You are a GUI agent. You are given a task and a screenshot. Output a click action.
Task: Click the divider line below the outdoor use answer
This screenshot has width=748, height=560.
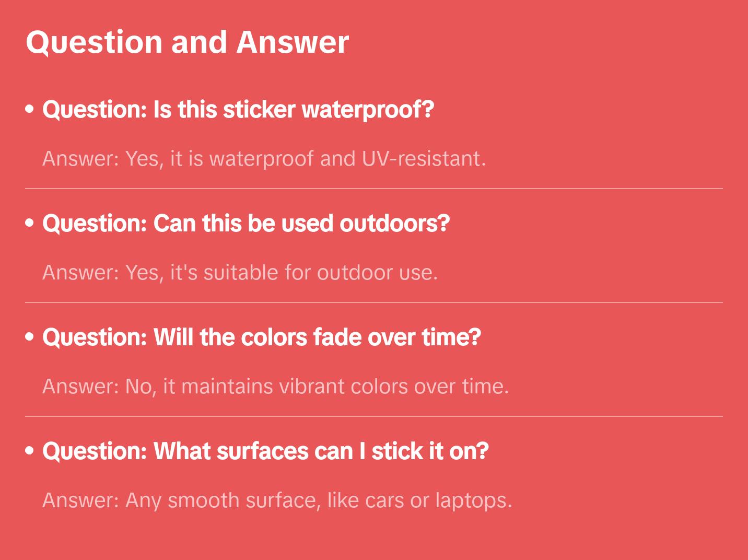coord(374,302)
